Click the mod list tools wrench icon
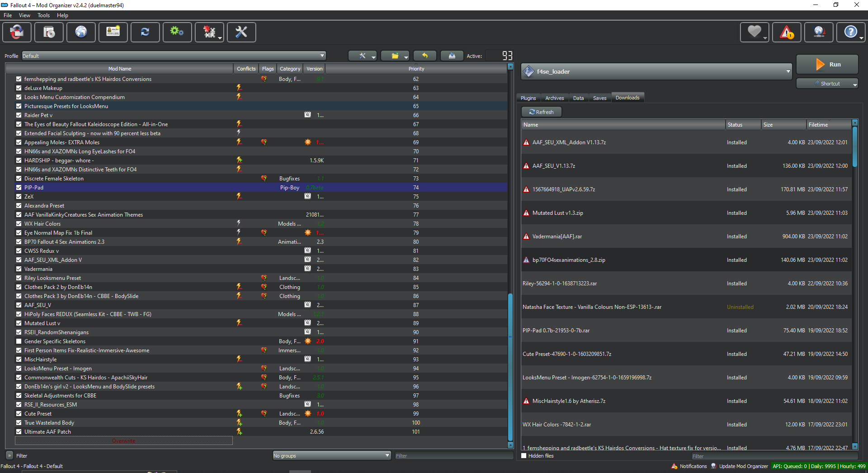Image resolution: width=868 pixels, height=473 pixels. 362,56
